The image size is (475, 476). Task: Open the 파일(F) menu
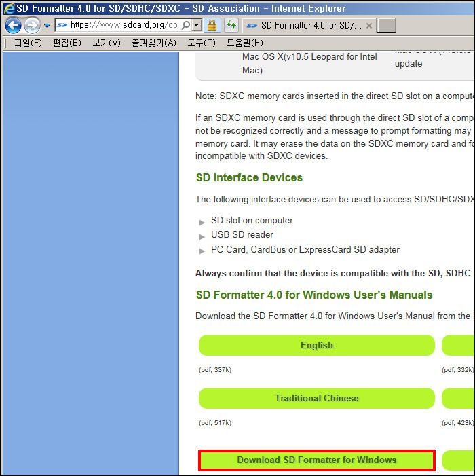coord(28,43)
